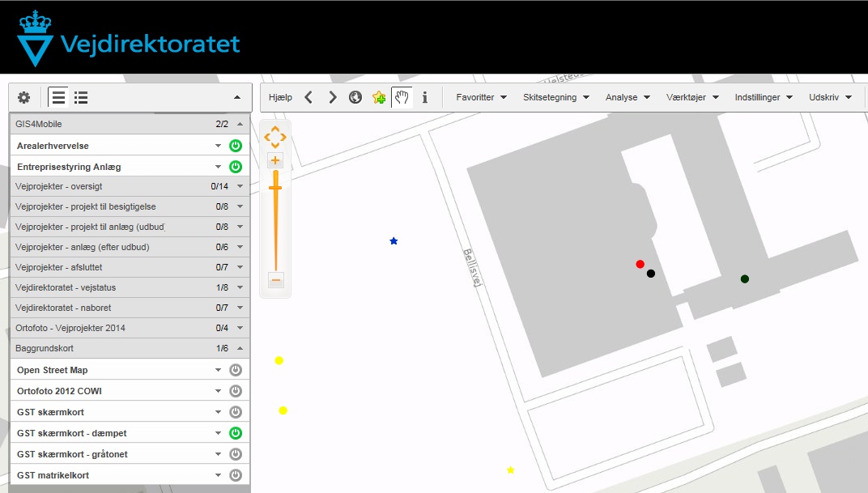Viewport: 868px width, 493px height.
Task: Zoom in with the plus button
Action: (275, 160)
